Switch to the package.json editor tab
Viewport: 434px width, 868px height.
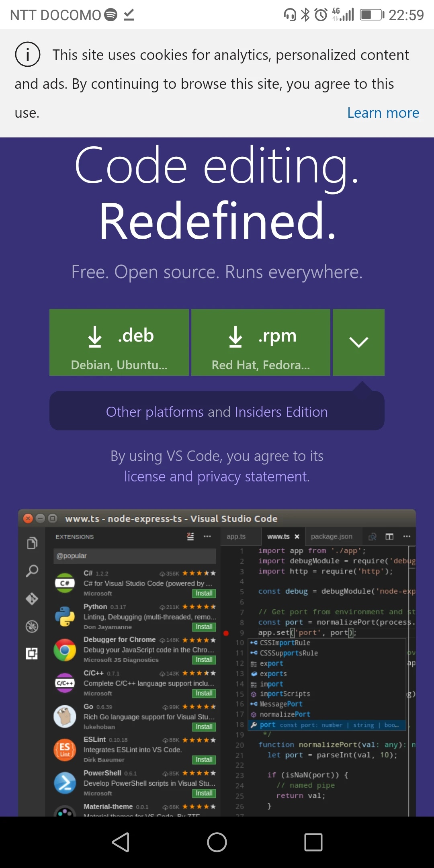click(332, 536)
